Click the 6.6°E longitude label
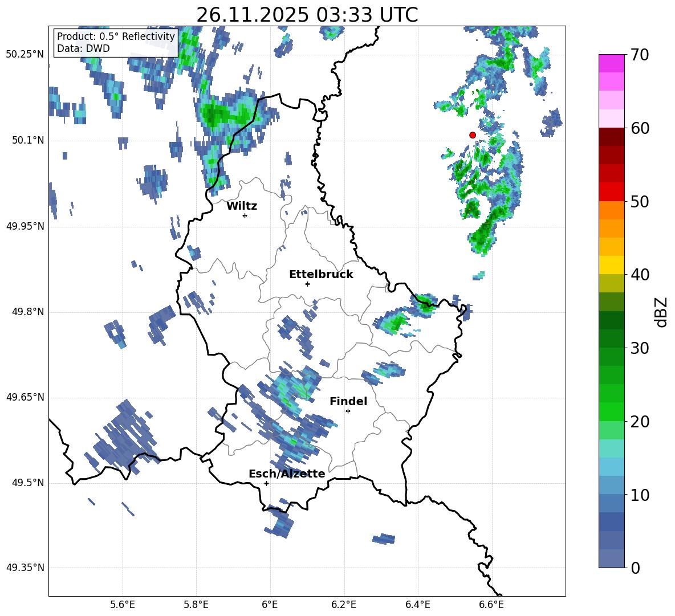Screen dimensions: 675x616 pyautogui.click(x=491, y=605)
